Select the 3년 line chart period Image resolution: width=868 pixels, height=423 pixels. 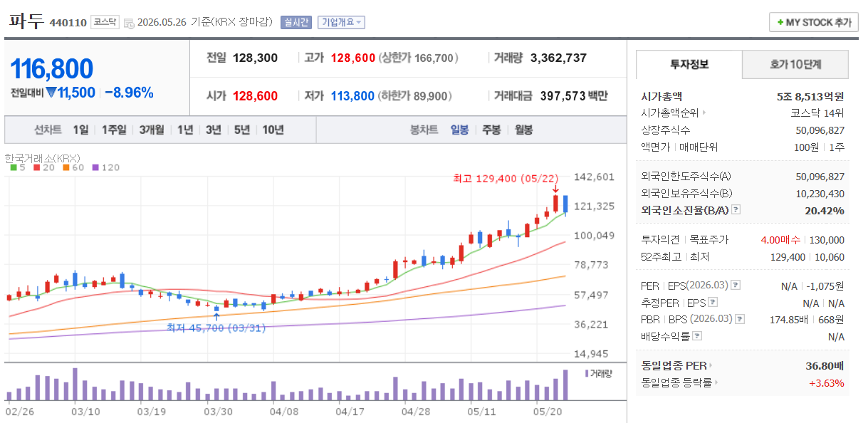pos(214,130)
